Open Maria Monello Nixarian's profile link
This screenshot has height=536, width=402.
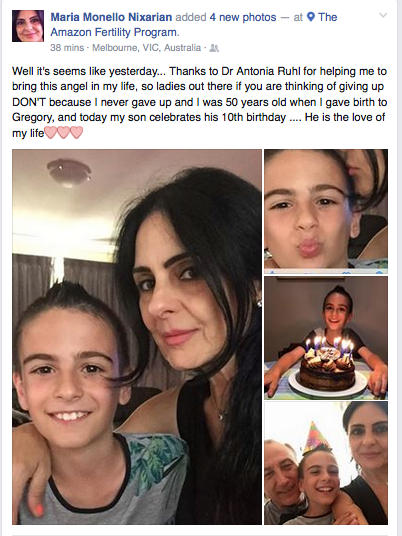pyautogui.click(x=111, y=17)
